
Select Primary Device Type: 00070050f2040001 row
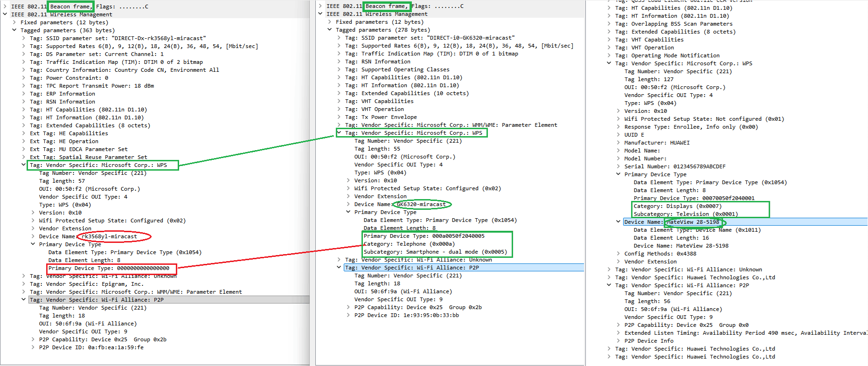(x=694, y=198)
